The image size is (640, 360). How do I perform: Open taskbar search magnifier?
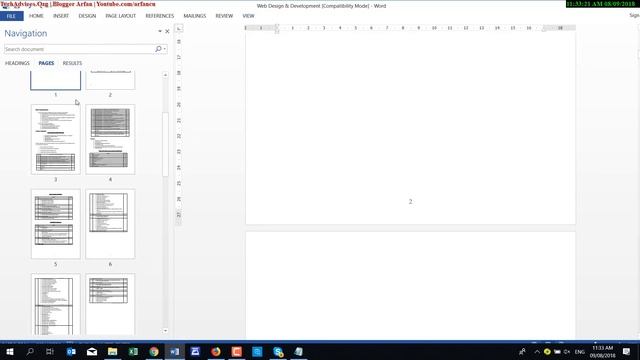pyautogui.click(x=30, y=351)
